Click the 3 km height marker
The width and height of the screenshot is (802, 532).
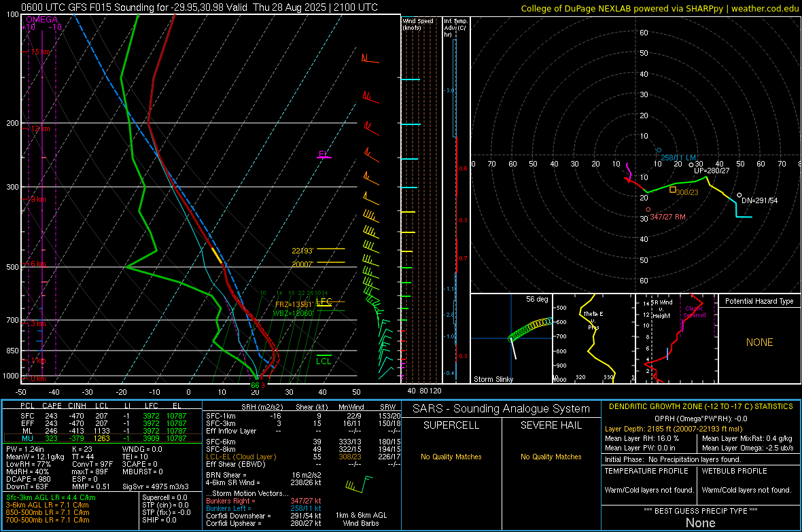pos(38,324)
